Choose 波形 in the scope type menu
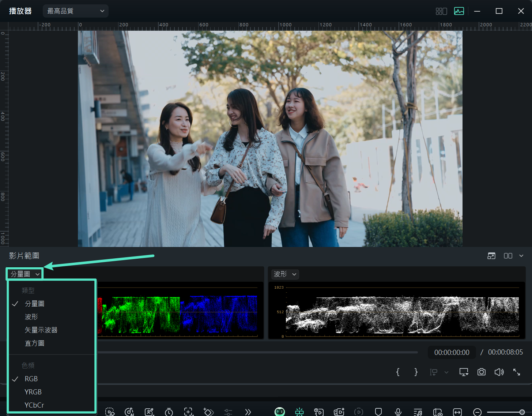 click(31, 317)
